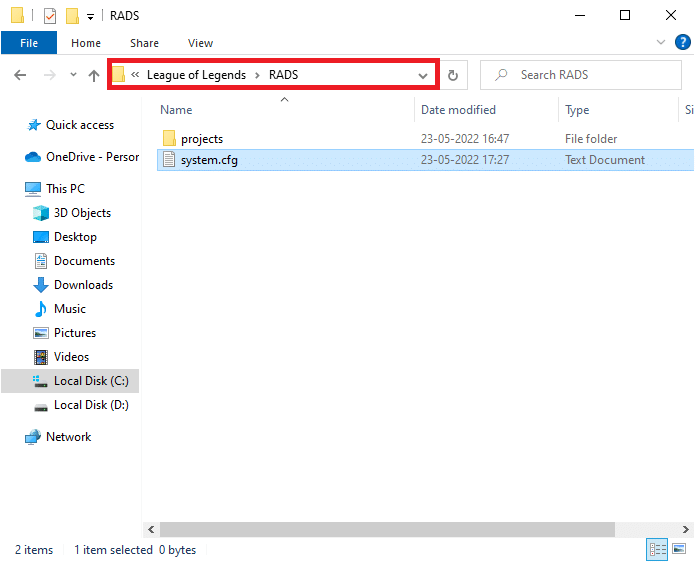The image size is (695, 562).
Task: Click the horizontal scrollbar thumb
Action: (x=387, y=529)
